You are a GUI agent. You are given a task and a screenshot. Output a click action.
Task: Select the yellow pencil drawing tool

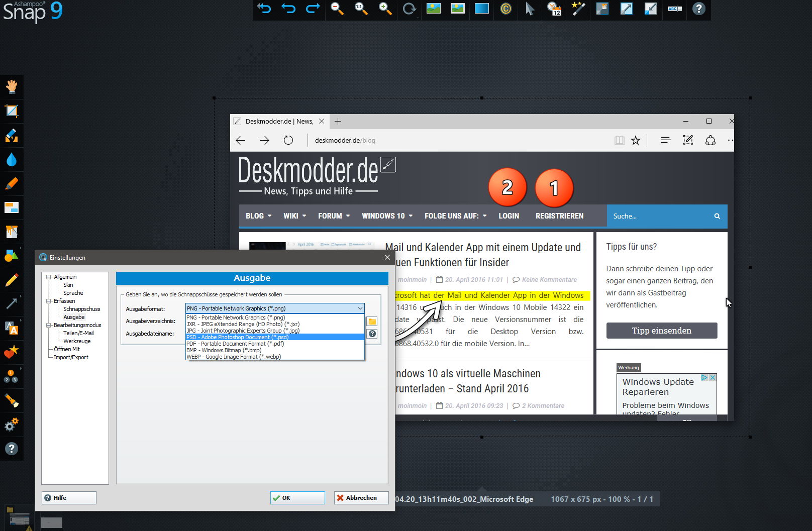click(x=12, y=280)
